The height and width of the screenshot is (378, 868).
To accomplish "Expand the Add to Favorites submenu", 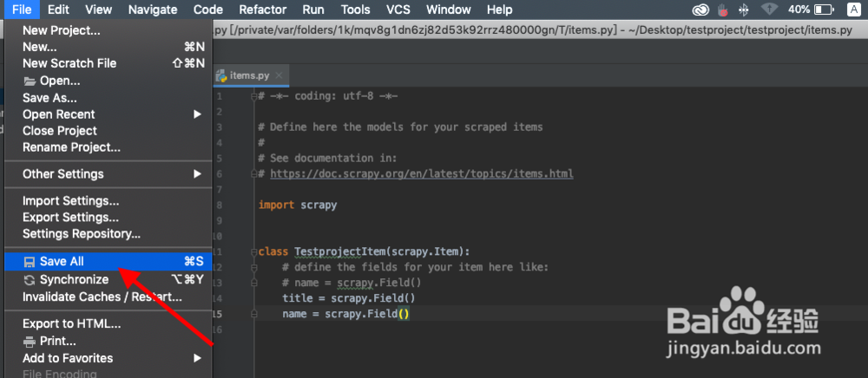I will pos(197,358).
